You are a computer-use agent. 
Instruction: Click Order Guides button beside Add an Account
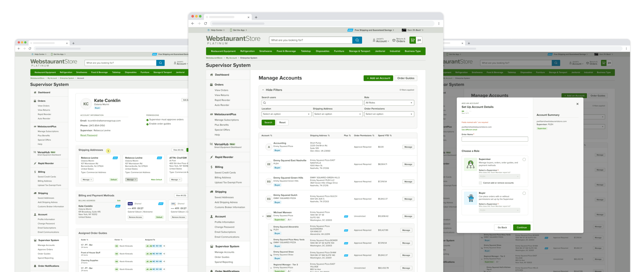[x=406, y=78]
